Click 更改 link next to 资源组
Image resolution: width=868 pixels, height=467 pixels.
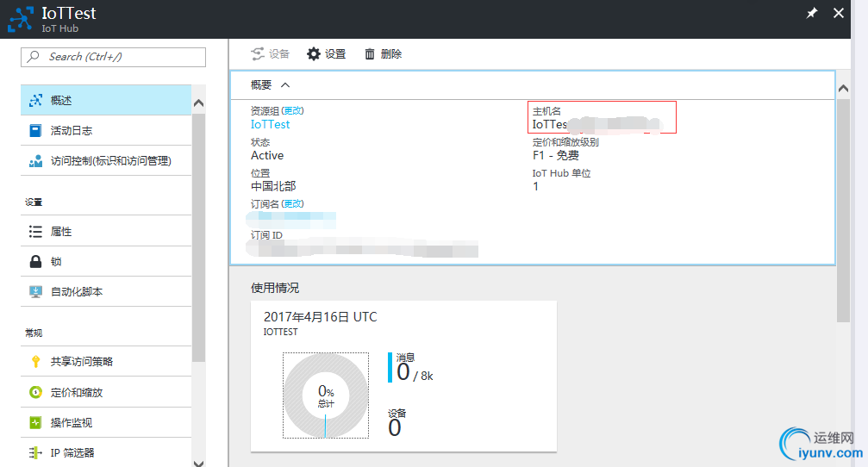293,110
